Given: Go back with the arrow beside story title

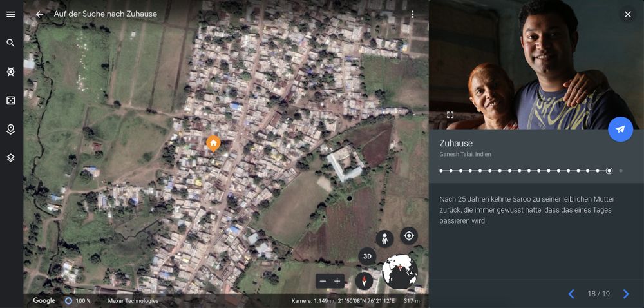Looking at the screenshot, I should click(x=39, y=14).
